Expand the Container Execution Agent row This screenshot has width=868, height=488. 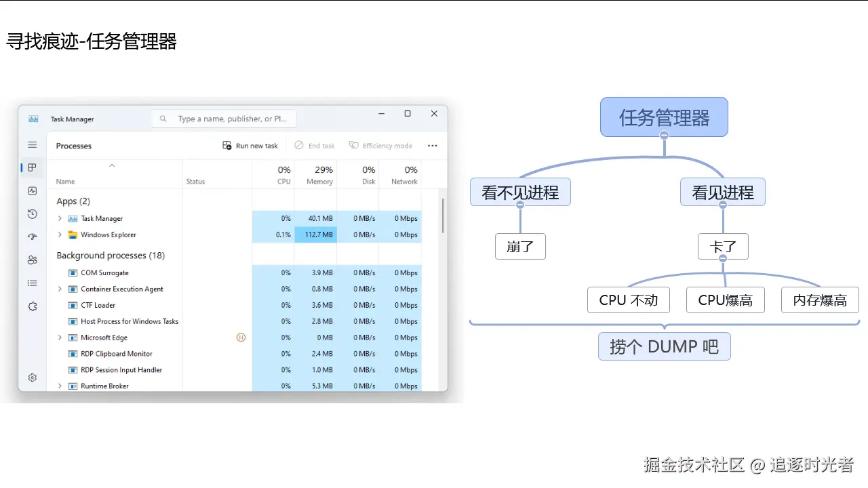[60, 289]
